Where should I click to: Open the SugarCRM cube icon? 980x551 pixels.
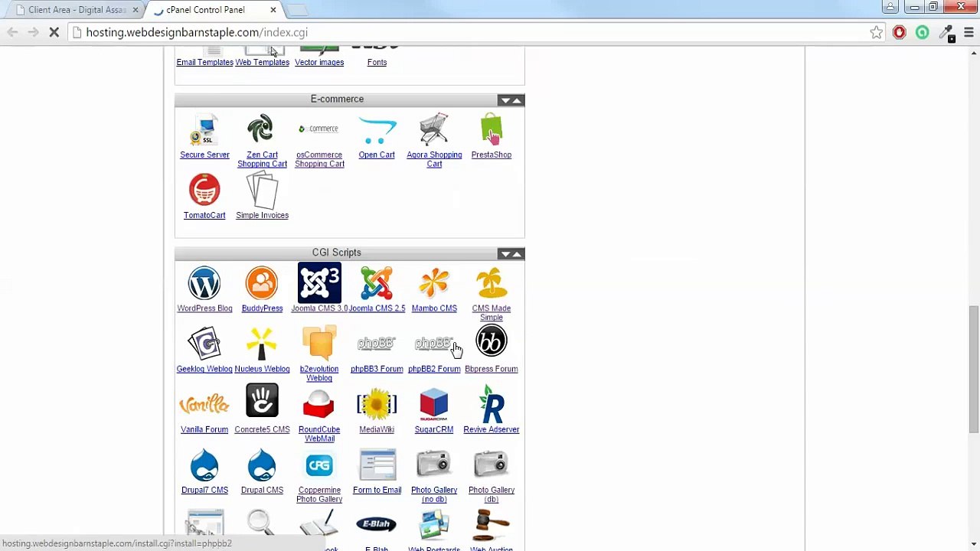(x=434, y=405)
